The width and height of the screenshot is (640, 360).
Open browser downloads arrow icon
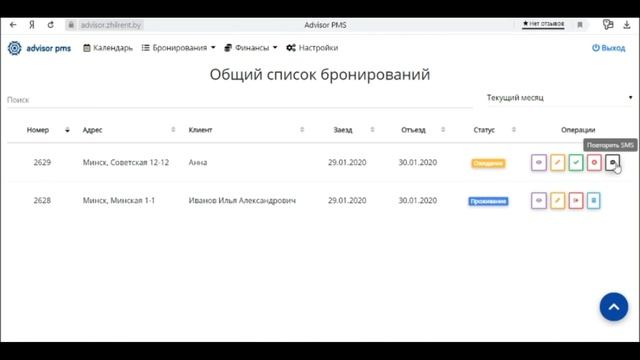[627, 24]
